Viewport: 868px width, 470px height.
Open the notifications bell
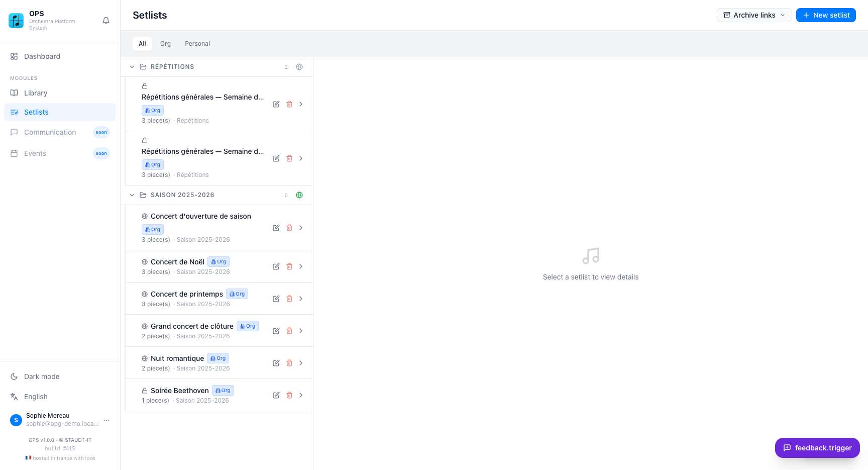tap(106, 21)
